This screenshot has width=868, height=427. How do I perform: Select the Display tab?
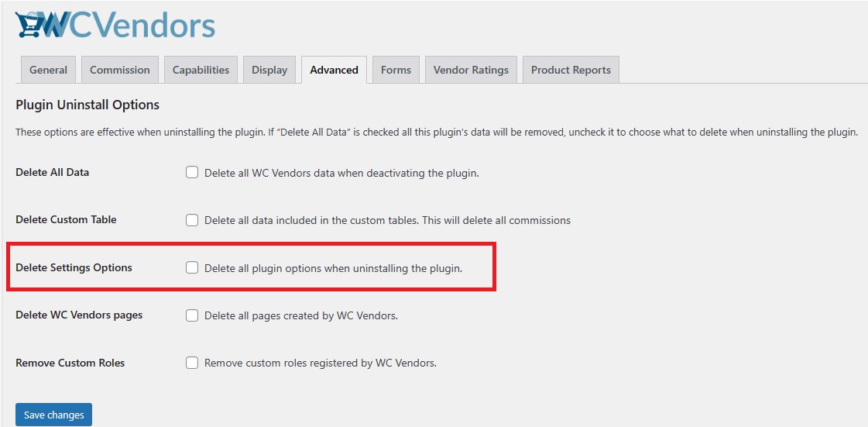269,70
